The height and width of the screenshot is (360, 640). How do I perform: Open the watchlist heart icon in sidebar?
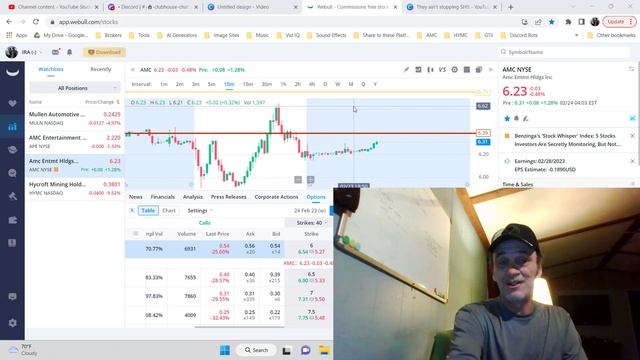(13, 103)
